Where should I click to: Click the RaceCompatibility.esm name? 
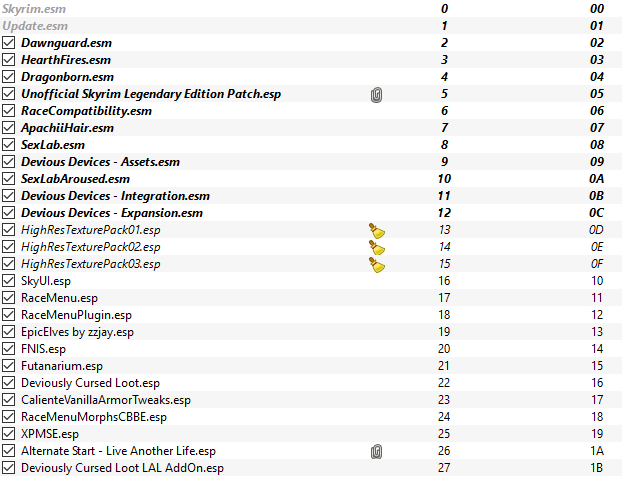coord(86,111)
